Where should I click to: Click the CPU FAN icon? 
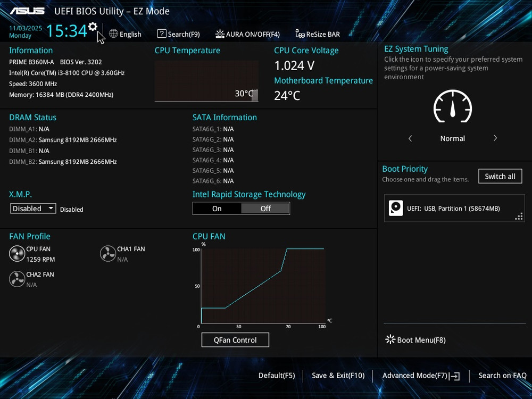(17, 254)
